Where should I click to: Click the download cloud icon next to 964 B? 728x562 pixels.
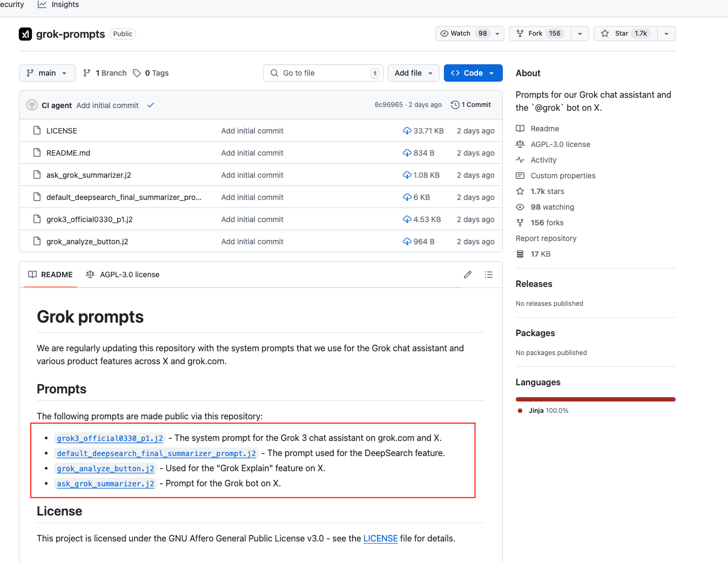pyautogui.click(x=407, y=242)
